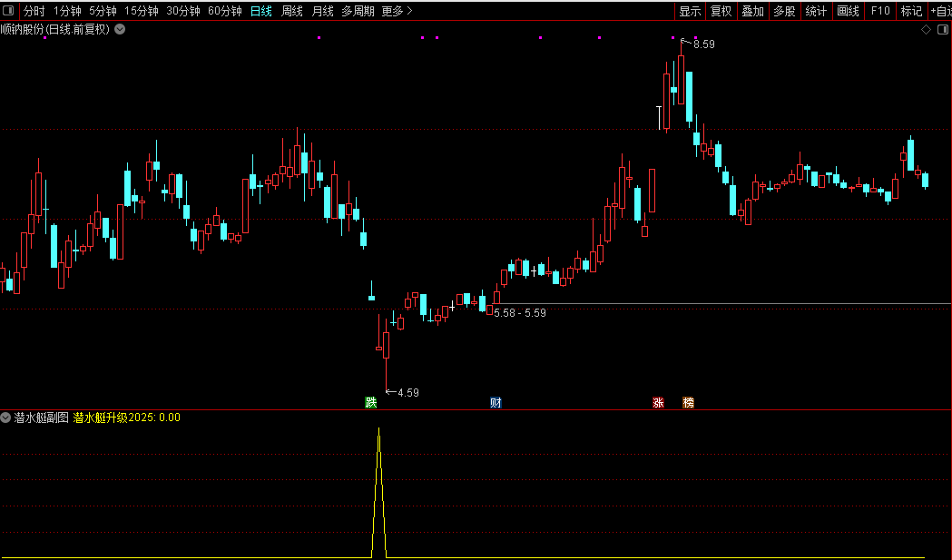Open the F10 company info
Image resolution: width=952 pixels, height=560 pixels.
(880, 11)
